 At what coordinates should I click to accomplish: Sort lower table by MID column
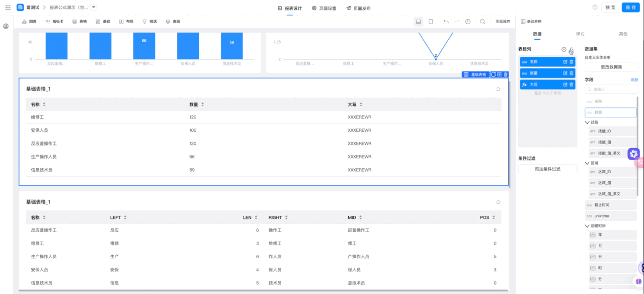pos(361,217)
